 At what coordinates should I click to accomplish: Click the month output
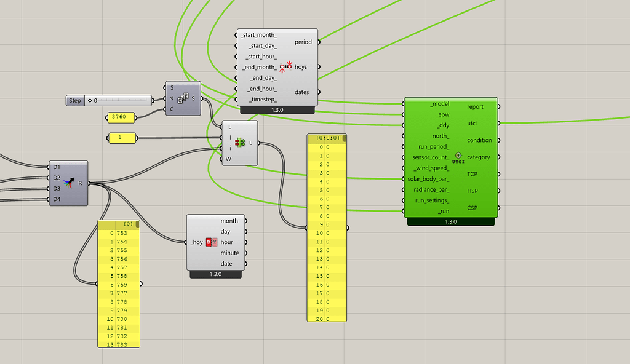pos(229,221)
